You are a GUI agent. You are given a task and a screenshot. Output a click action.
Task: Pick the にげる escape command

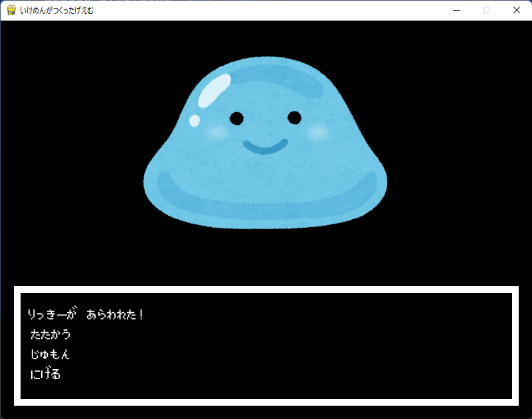(45, 374)
